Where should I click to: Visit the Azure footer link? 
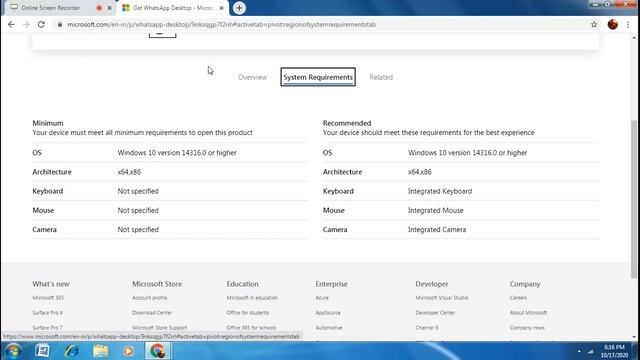322,298
